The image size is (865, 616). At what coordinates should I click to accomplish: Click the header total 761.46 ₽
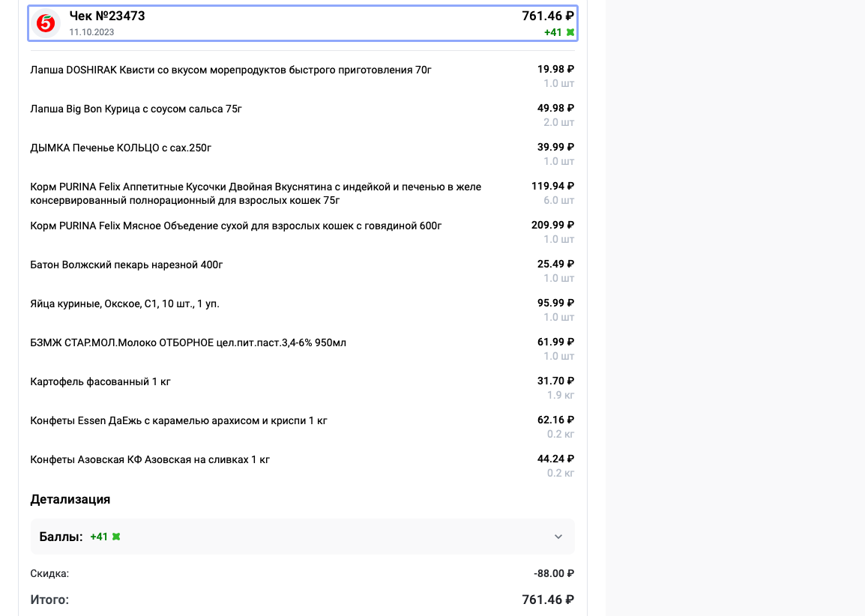point(548,16)
